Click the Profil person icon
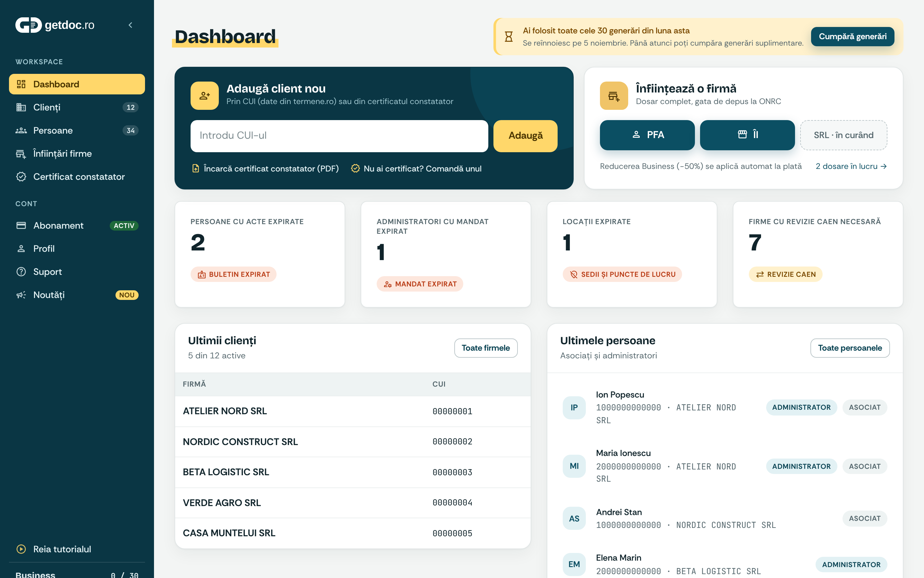The height and width of the screenshot is (578, 924). click(x=21, y=249)
